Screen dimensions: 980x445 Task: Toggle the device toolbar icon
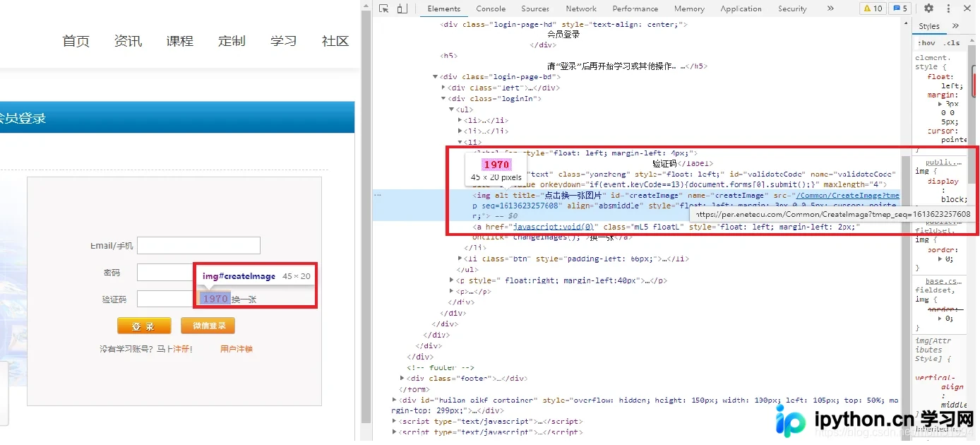402,8
